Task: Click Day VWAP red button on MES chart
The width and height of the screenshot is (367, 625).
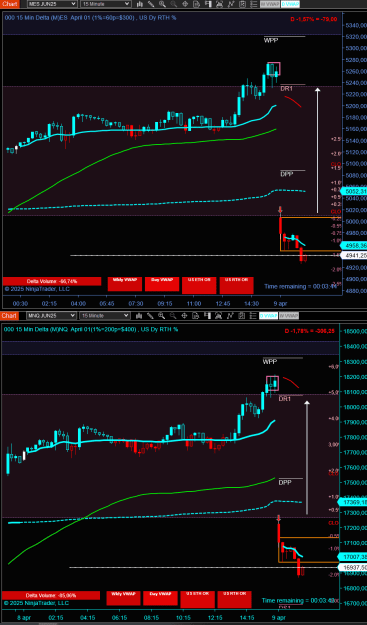Action: 162,284
